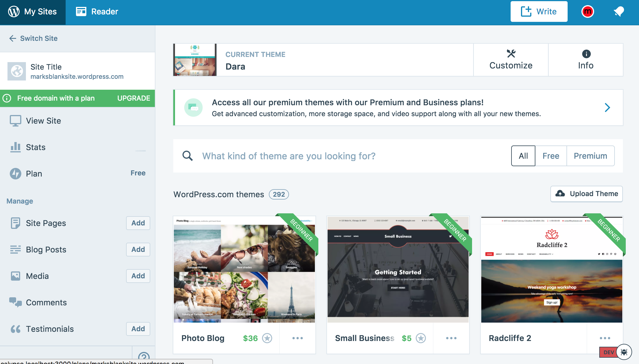Click the Customize theme tools icon
This screenshot has width=639, height=364.
pyautogui.click(x=511, y=54)
